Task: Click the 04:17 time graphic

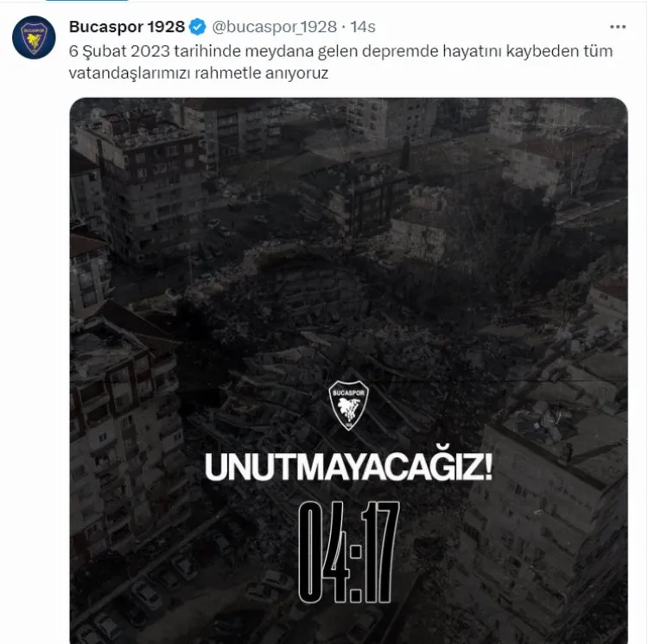Action: (348, 552)
